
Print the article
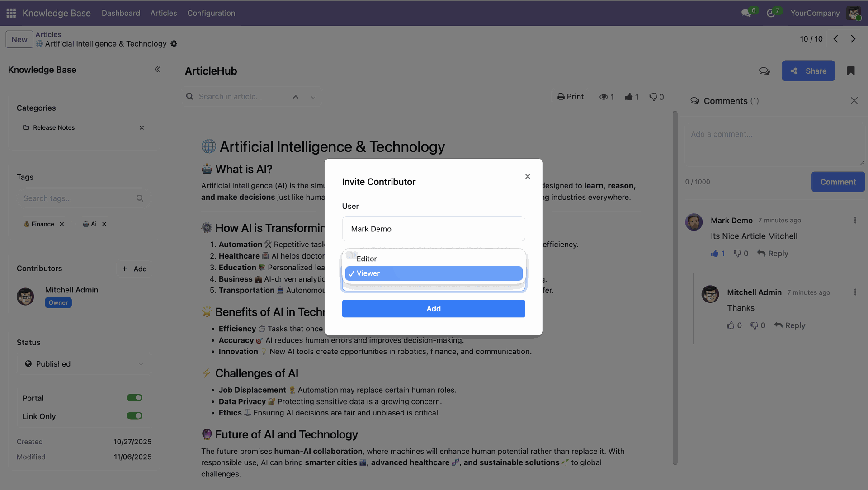570,97
